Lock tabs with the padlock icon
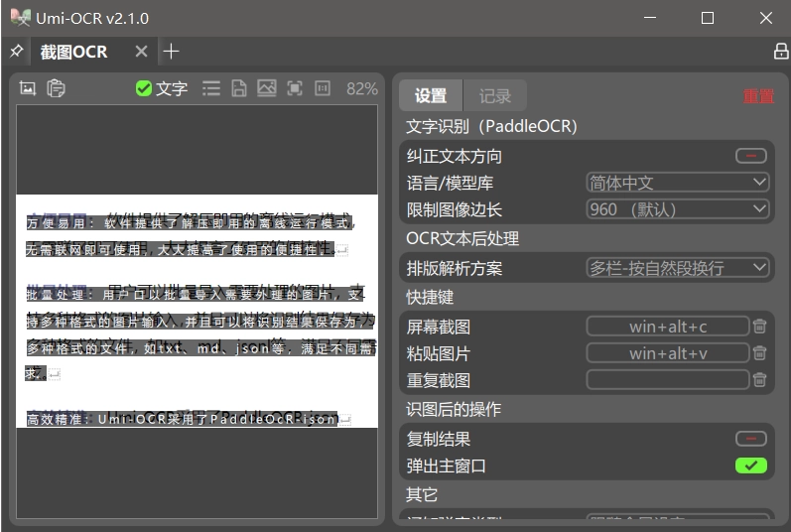The height and width of the screenshot is (532, 791). [x=781, y=51]
